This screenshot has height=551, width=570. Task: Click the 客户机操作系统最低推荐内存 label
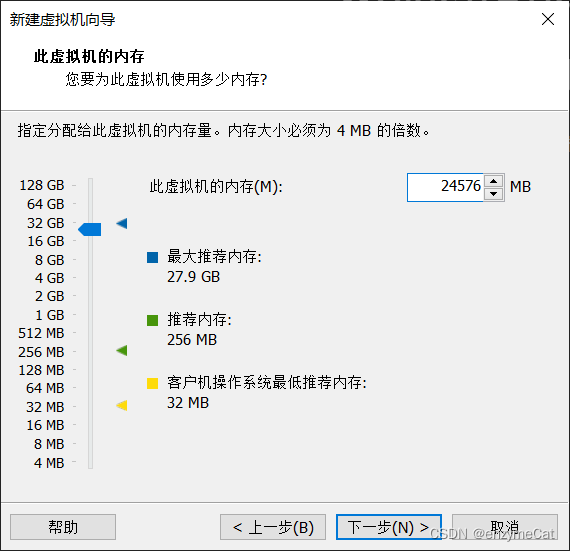click(x=267, y=382)
